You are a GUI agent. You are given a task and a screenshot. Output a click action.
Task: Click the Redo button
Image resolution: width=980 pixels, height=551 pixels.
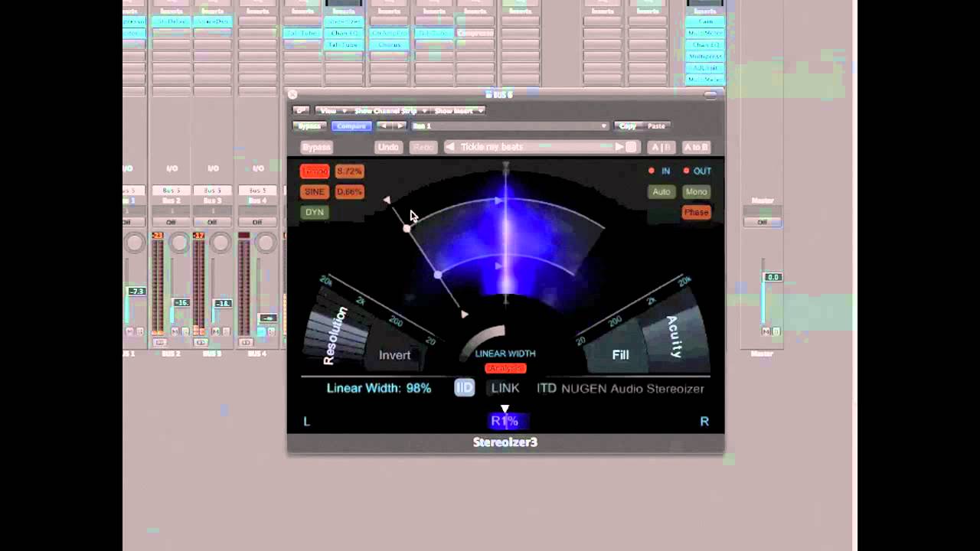pos(423,147)
